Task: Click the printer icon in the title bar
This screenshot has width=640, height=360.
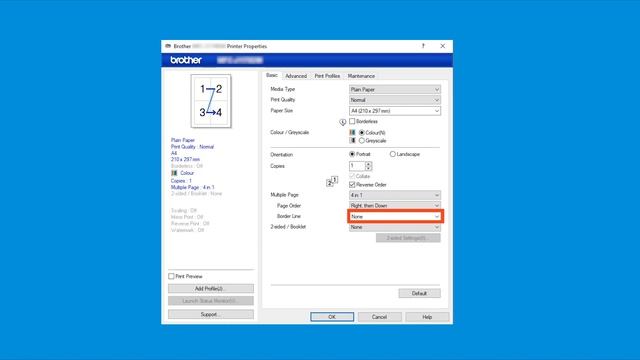Action: [x=168, y=46]
